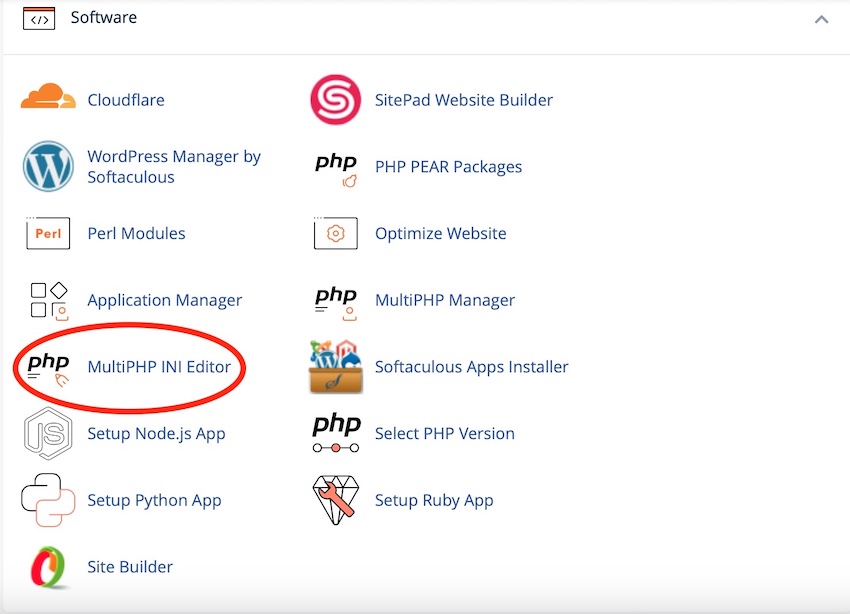Open the Optimize Website gear icon
This screenshot has width=850, height=614.
pyautogui.click(x=336, y=233)
